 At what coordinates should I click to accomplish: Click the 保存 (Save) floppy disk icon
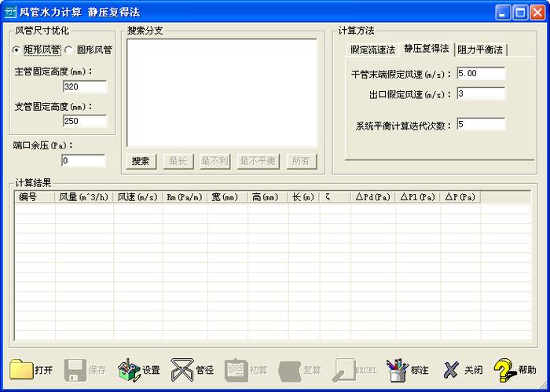coord(75,369)
